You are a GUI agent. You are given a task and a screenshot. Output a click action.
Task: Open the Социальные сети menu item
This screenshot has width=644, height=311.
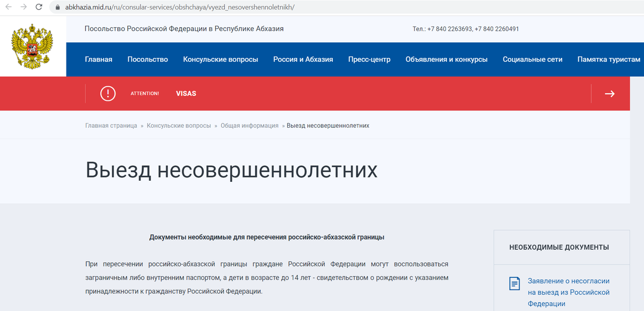(532, 60)
